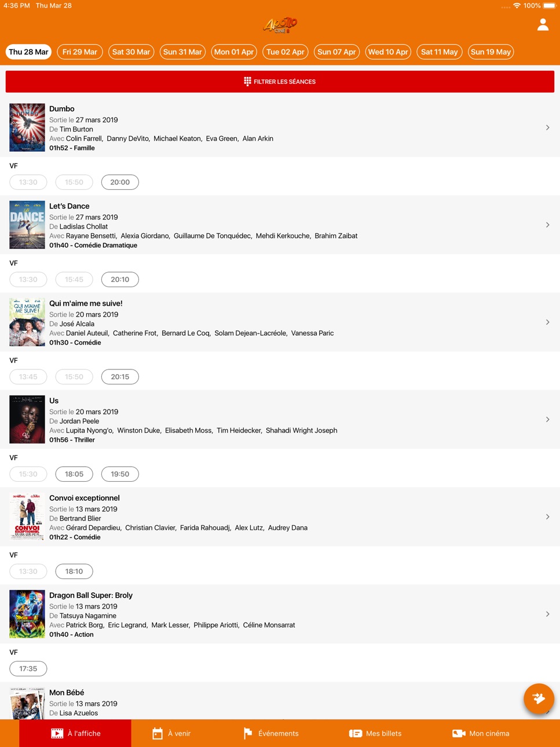This screenshot has width=560, height=747.
Task: Expand Dumbo details with chevron
Action: [x=547, y=127]
